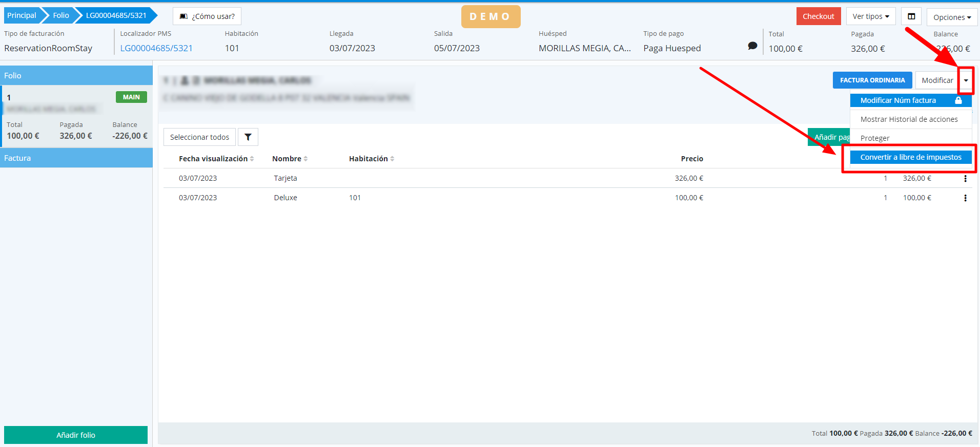Choose Mostrar Historial de acciones

(x=909, y=119)
